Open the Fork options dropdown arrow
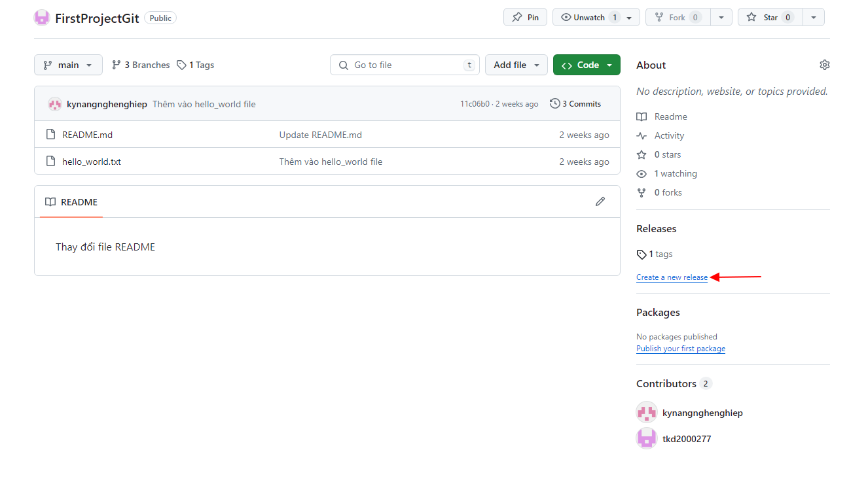Screen dimensions: 868x484 [721, 18]
